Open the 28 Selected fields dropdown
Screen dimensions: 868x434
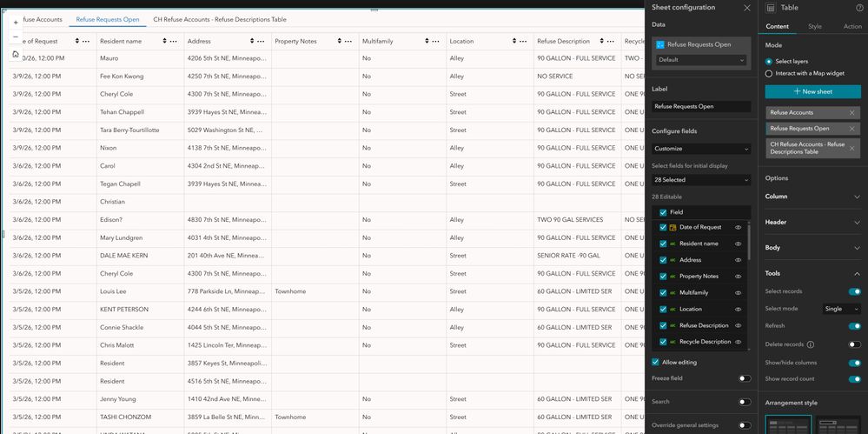point(701,179)
